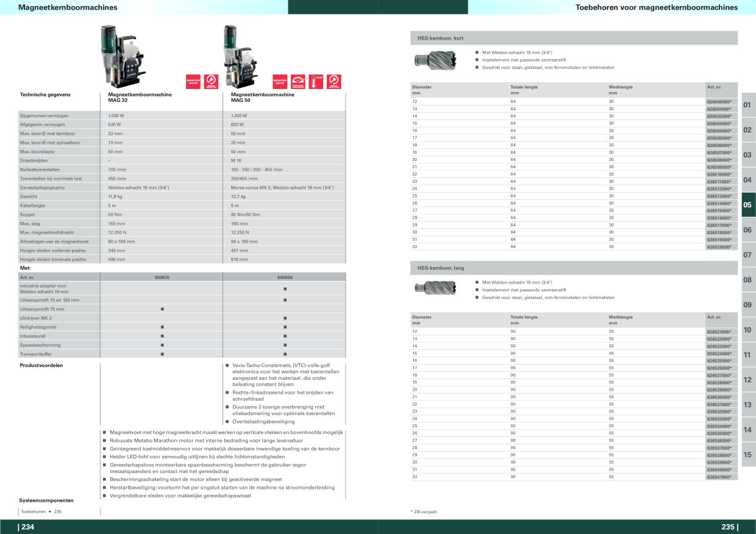Click the Technische gegevens heading
Image resolution: width=756 pixels, height=534 pixels.
[45, 94]
